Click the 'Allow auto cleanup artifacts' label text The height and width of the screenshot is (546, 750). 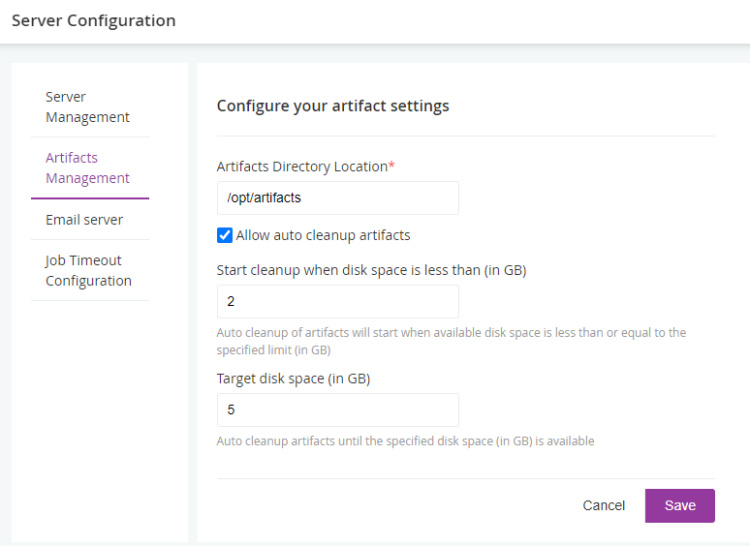tap(323, 236)
